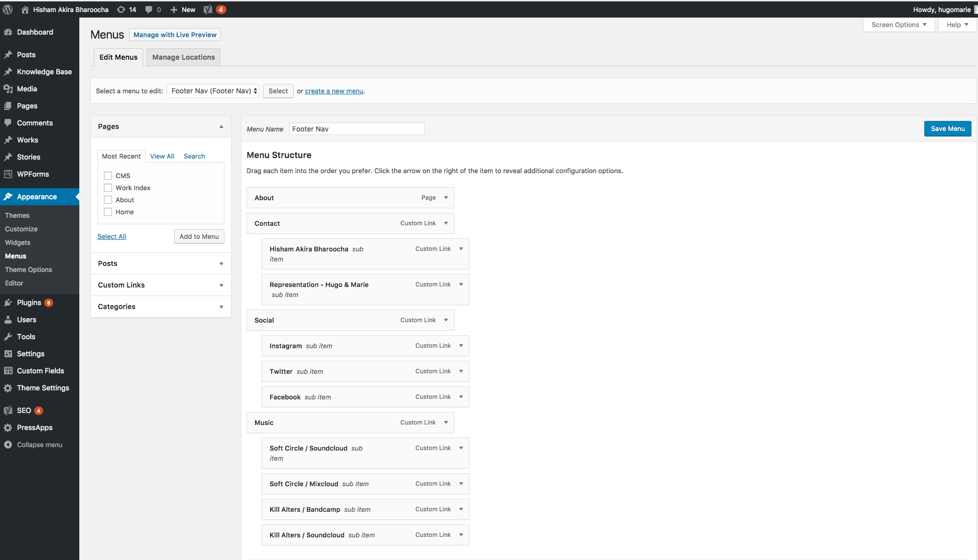Check the Home page checkbox
Screen dimensions: 978x560
point(108,212)
